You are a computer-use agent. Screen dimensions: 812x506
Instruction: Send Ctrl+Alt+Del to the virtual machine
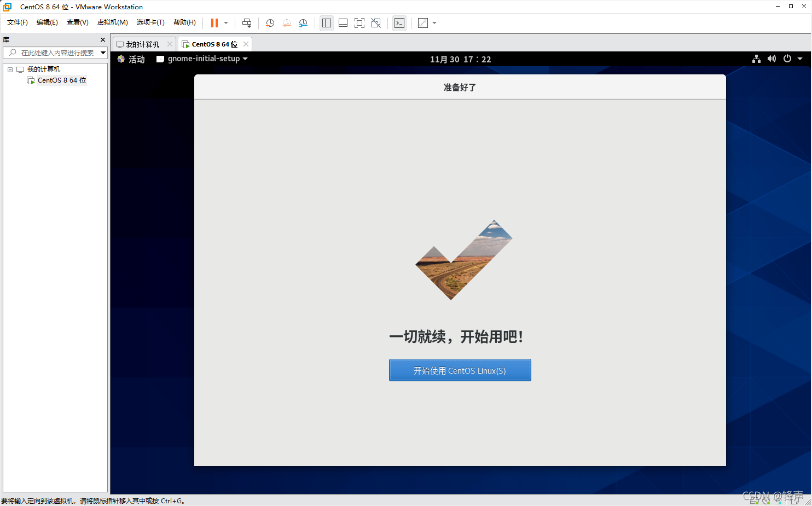[247, 23]
